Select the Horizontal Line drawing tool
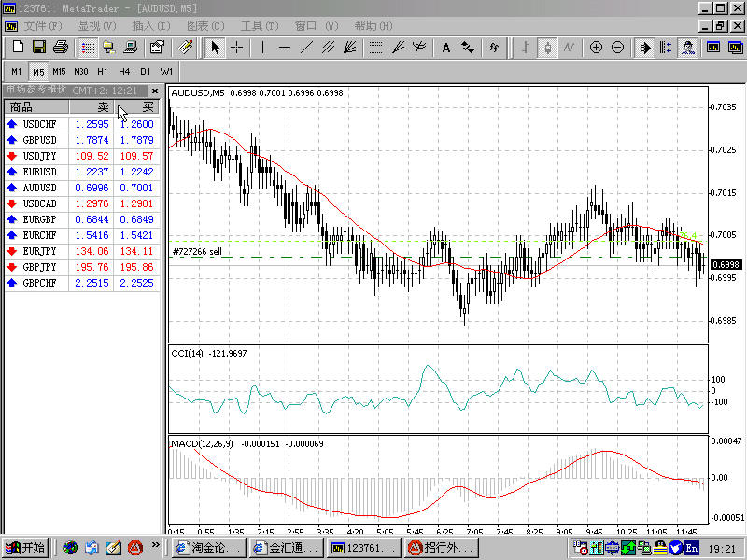 pyautogui.click(x=285, y=48)
